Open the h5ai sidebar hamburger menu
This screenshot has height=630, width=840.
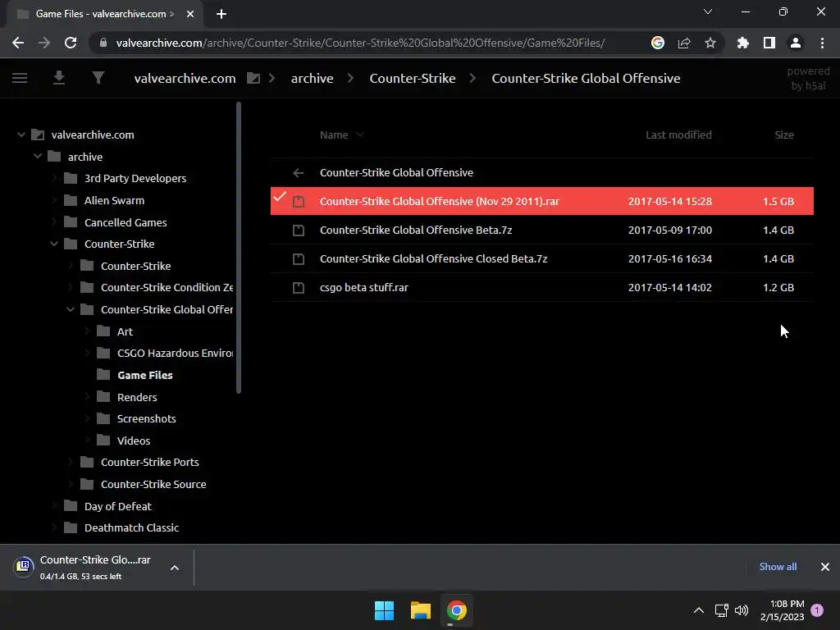[20, 78]
